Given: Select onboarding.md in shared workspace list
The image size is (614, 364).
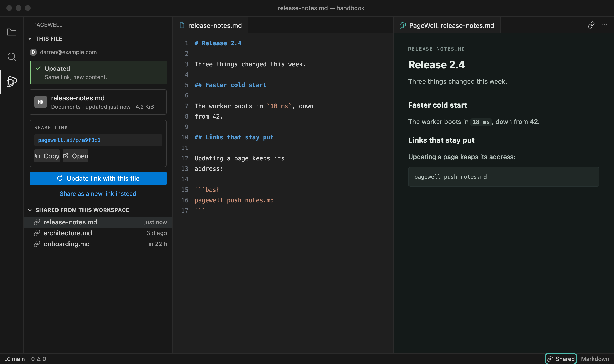Looking at the screenshot, I should [x=98, y=244].
